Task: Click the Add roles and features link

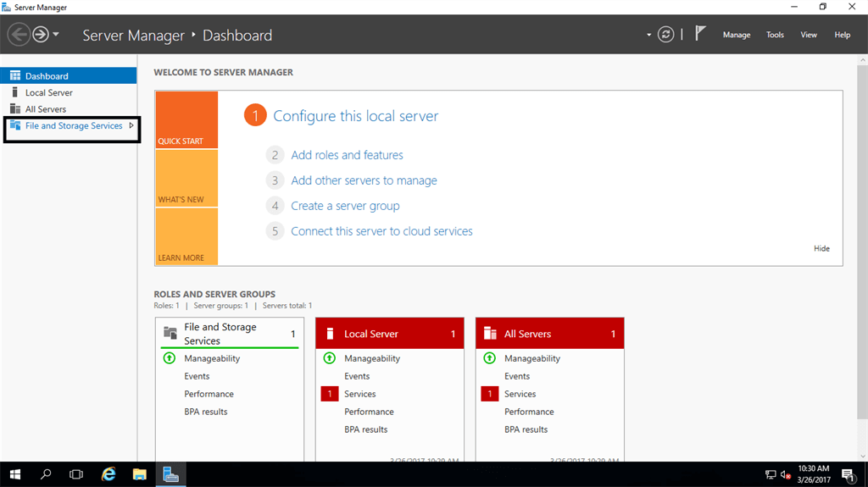Action: tap(347, 155)
